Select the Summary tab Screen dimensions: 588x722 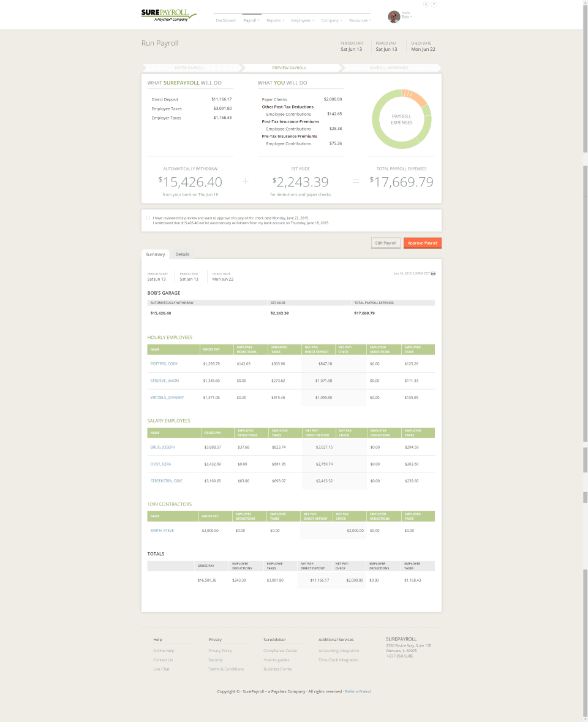(155, 254)
